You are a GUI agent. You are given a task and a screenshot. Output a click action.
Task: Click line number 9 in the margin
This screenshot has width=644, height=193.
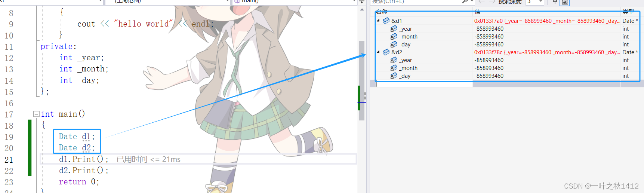(x=11, y=24)
